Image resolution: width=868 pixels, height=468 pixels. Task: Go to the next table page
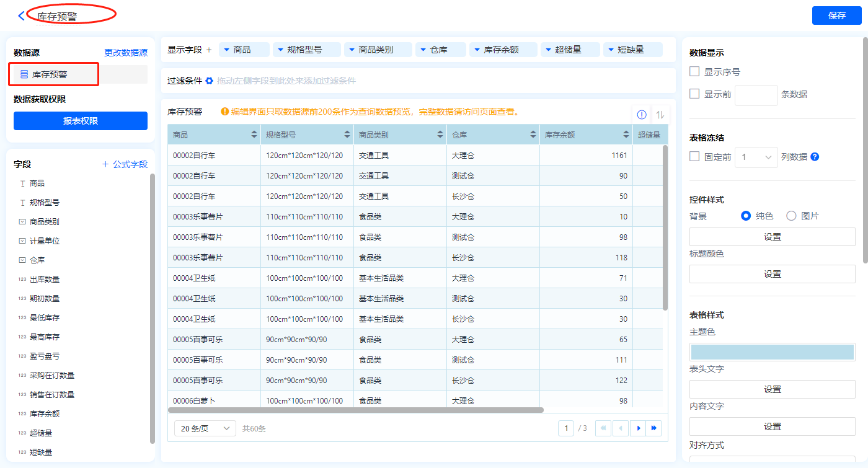pos(637,428)
